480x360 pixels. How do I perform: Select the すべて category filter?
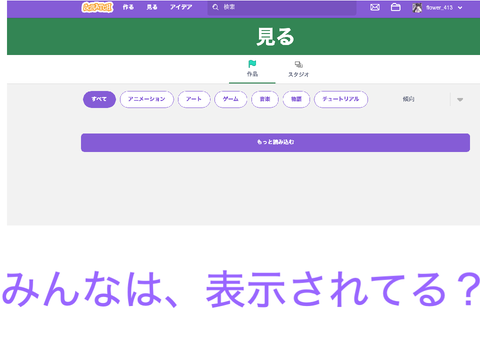99,99
